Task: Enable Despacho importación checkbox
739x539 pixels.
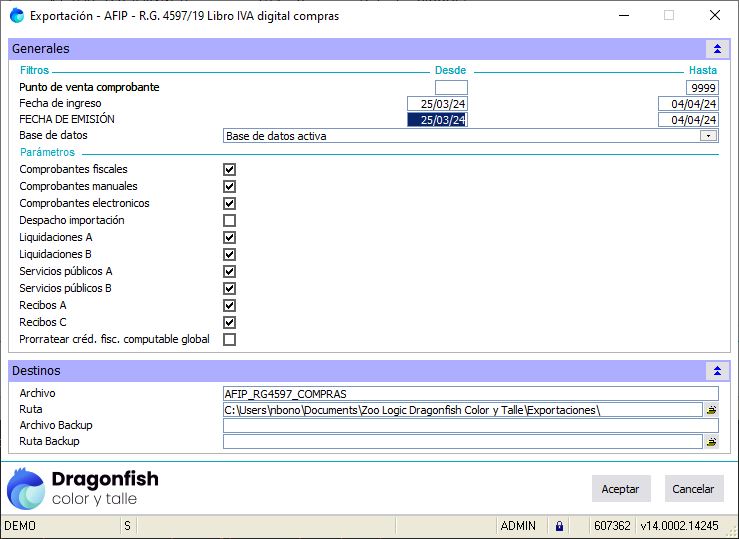Action: [x=230, y=220]
